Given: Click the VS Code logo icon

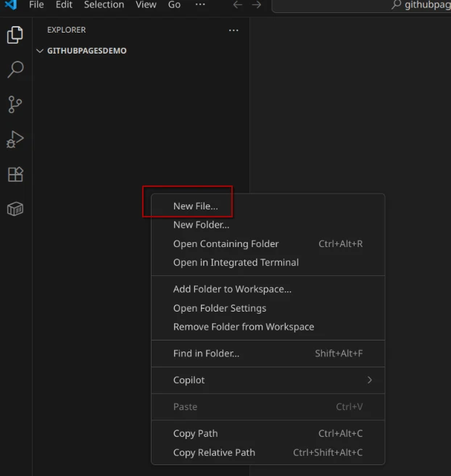Looking at the screenshot, I should 10,5.
